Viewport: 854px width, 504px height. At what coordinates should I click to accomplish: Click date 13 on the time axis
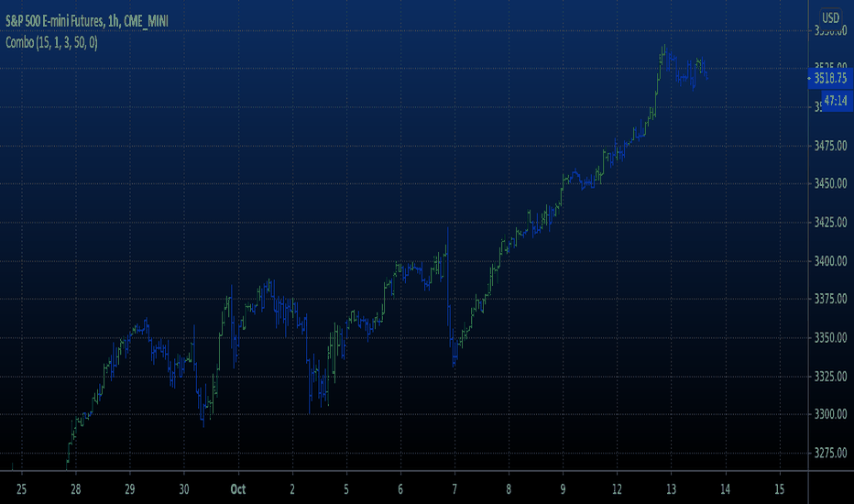[x=671, y=489]
